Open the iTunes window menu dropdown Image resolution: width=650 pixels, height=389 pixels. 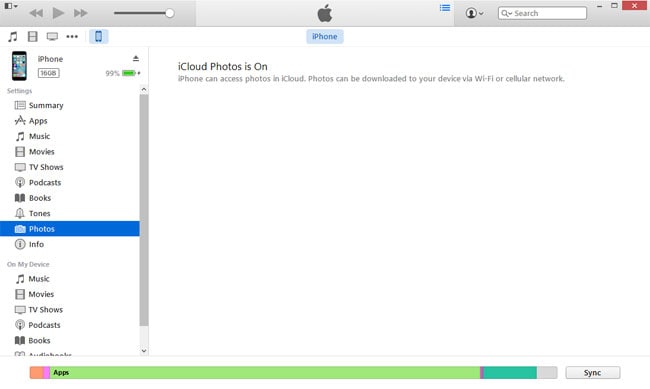[x=11, y=6]
